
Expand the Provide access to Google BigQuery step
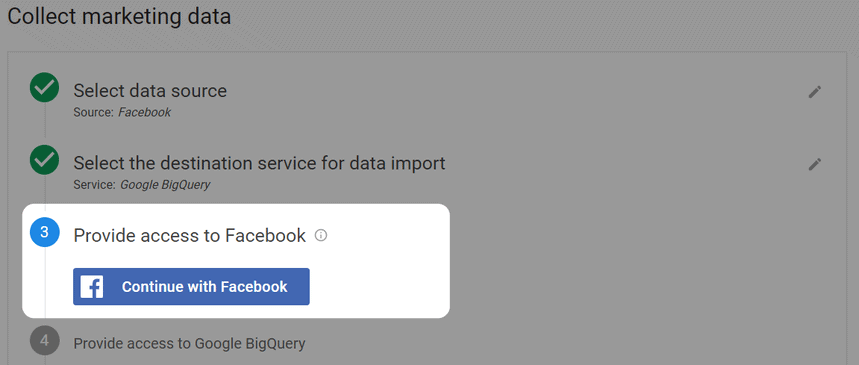coord(189,344)
